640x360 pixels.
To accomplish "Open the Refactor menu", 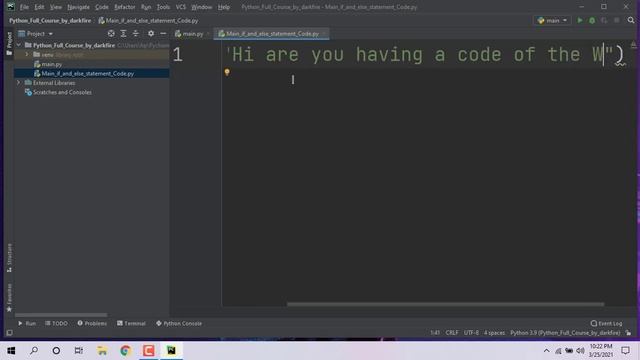I will tap(124, 7).
